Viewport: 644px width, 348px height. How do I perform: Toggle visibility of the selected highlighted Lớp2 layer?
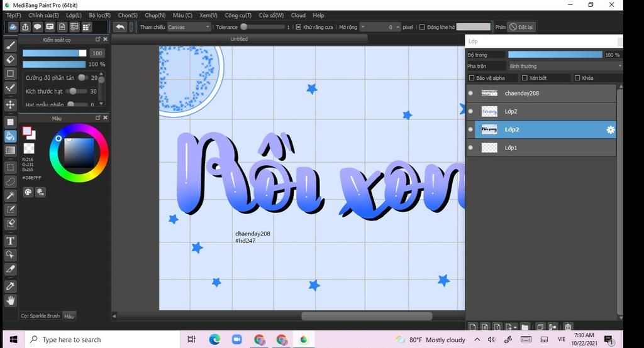click(470, 129)
